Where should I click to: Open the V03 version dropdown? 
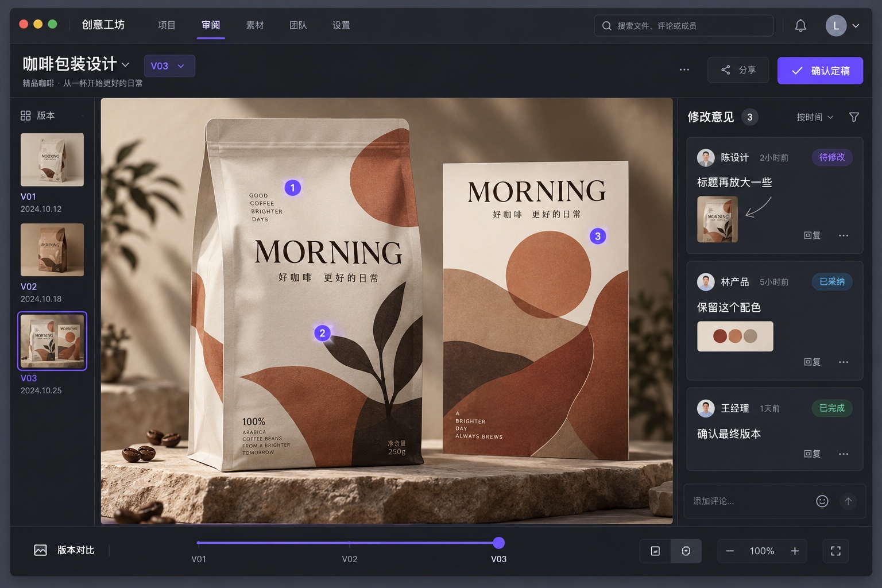click(x=169, y=66)
